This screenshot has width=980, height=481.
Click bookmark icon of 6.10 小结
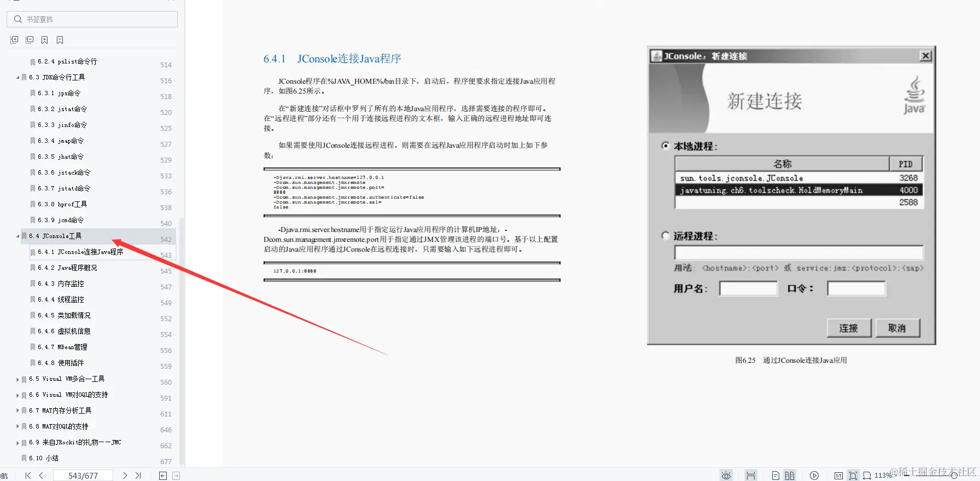(x=24, y=458)
